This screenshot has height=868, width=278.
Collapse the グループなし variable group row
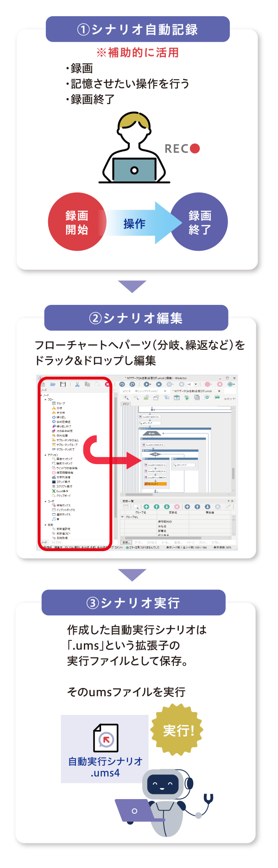(122, 517)
